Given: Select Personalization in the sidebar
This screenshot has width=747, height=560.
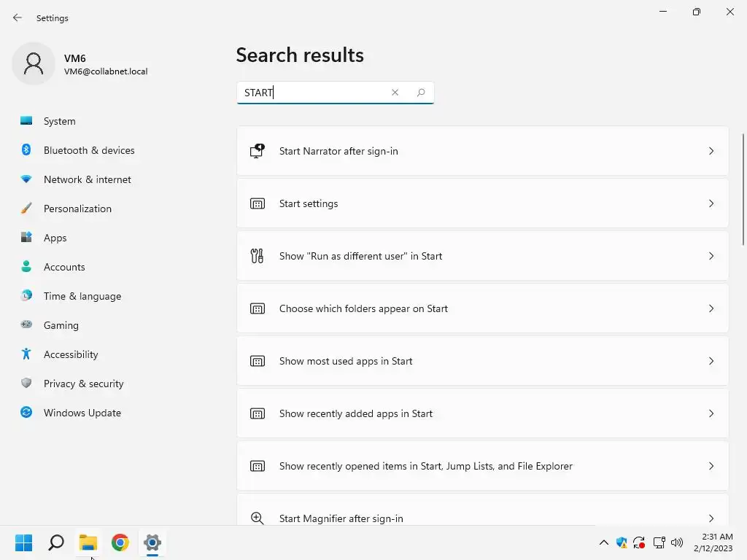Looking at the screenshot, I should (77, 209).
